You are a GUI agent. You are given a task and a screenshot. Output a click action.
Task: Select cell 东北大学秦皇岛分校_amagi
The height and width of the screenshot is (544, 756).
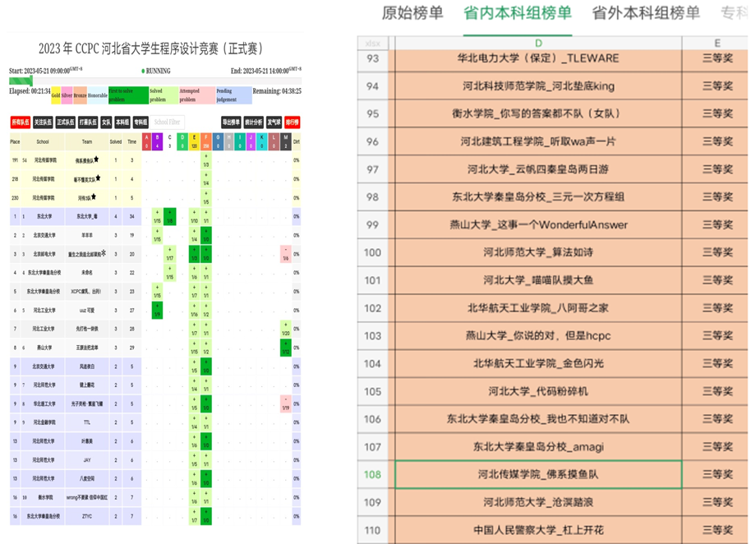[x=538, y=447]
